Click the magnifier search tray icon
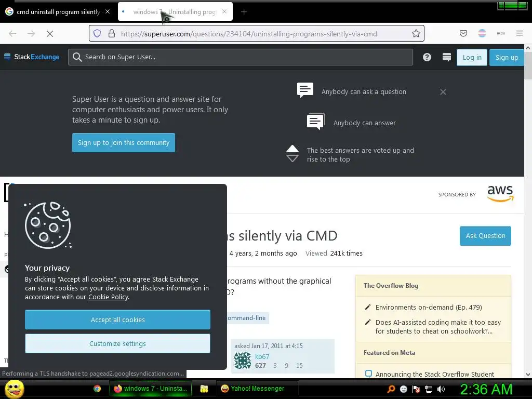The width and height of the screenshot is (532, 399). click(391, 389)
